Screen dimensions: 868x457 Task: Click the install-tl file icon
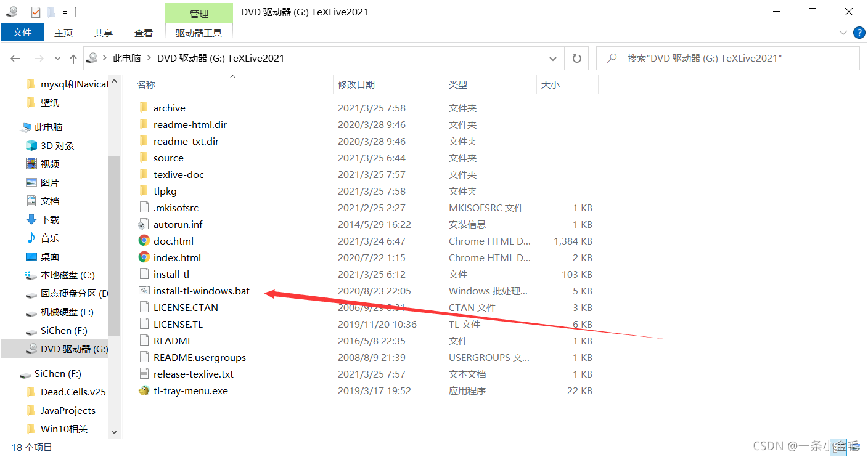(144, 274)
